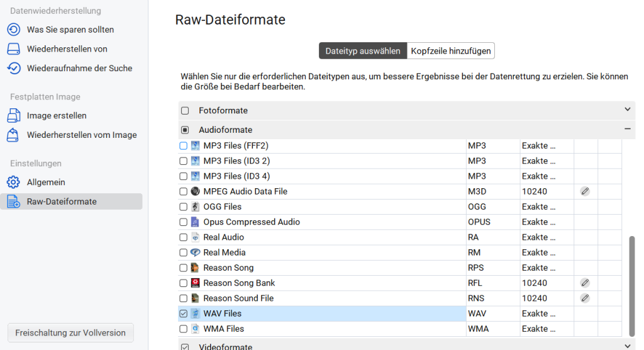Viewport: 644px width, 350px height.
Task: Click the 'Wiederherstellen von' drive icon
Action: 14,49
